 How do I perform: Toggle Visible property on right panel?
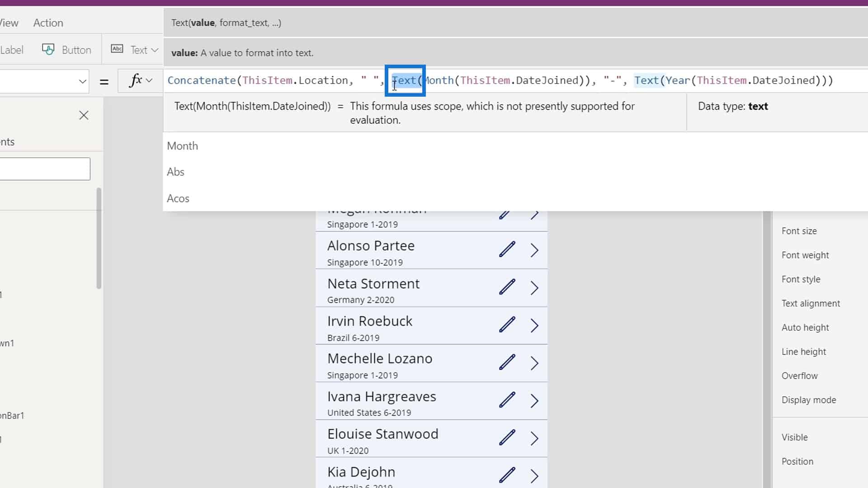(x=795, y=437)
